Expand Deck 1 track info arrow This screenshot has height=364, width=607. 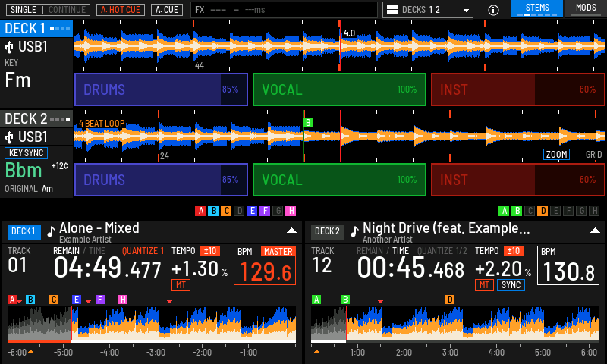[291, 231]
